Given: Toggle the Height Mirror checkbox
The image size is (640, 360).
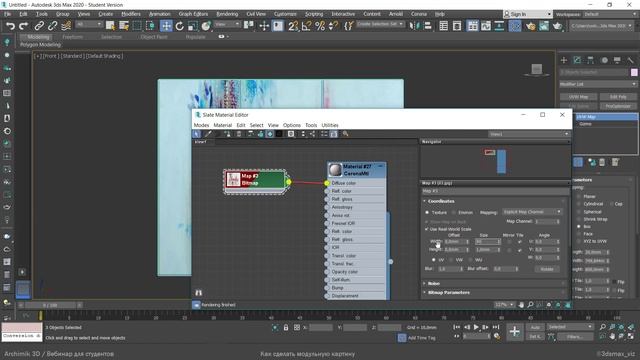Looking at the screenshot, I should pos(509,250).
